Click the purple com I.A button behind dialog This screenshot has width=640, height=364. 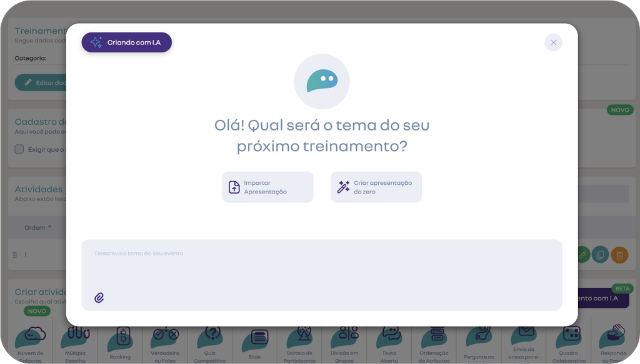point(603,298)
